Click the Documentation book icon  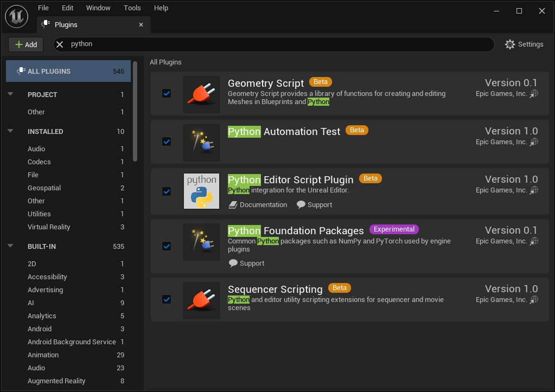pyautogui.click(x=233, y=205)
